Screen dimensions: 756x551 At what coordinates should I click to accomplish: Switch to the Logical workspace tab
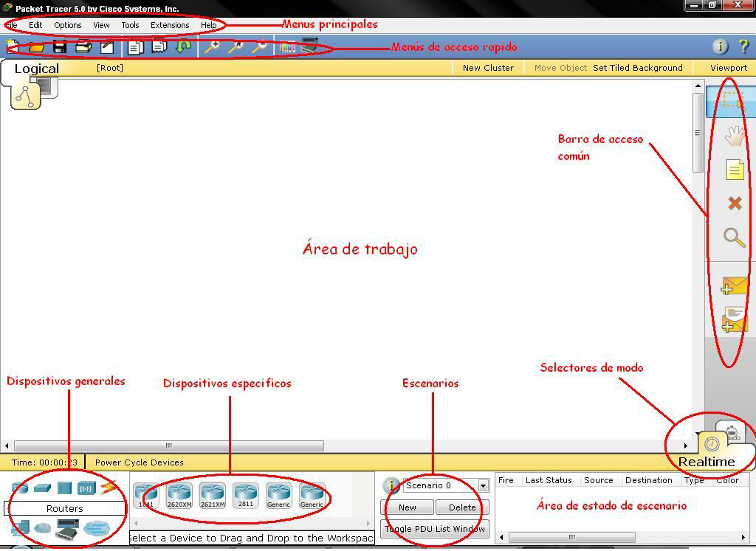35,68
